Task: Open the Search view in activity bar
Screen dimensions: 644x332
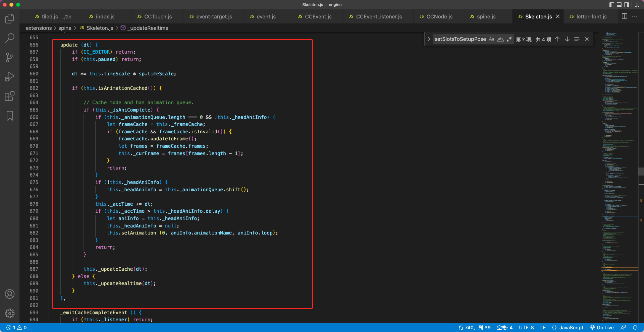Action: pos(10,38)
